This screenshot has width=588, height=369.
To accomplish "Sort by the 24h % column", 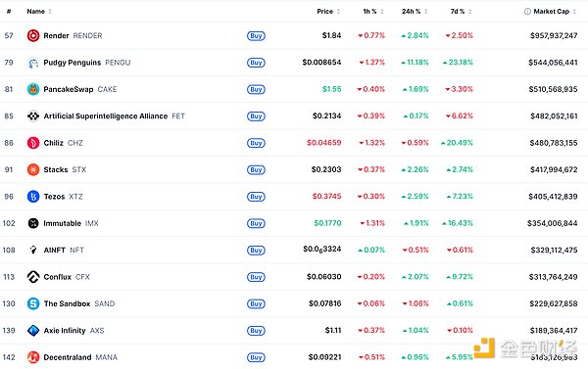I will click(x=415, y=11).
